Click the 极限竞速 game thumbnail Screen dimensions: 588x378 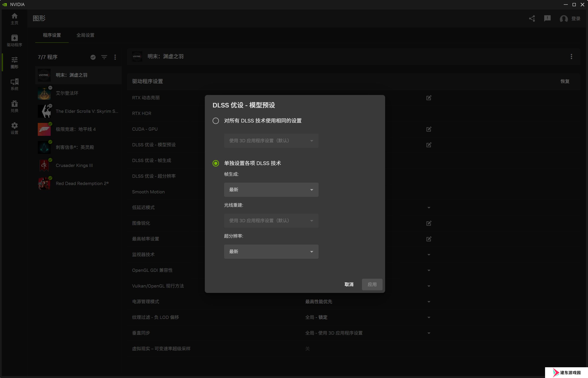coord(44,129)
